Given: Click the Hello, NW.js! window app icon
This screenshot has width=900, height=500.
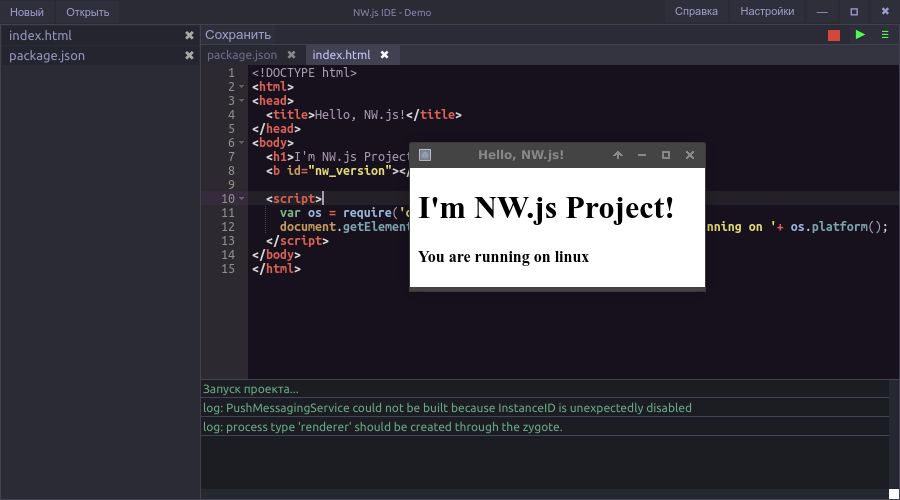Looking at the screenshot, I should (x=425, y=155).
